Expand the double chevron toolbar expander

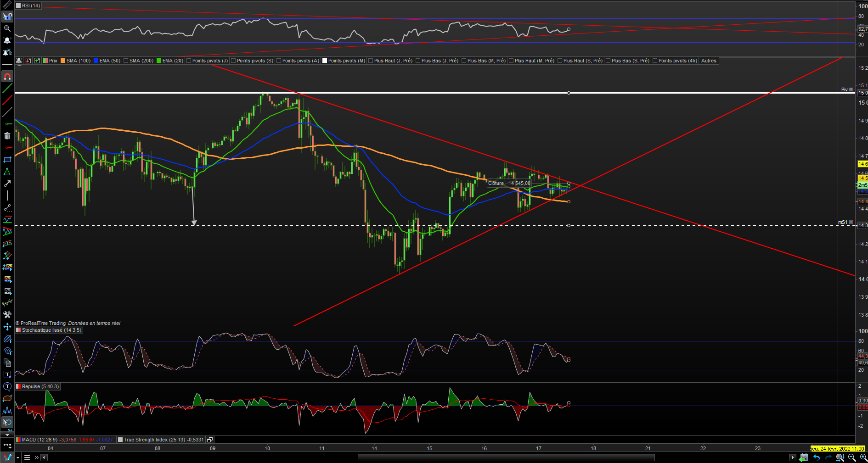[37, 457]
